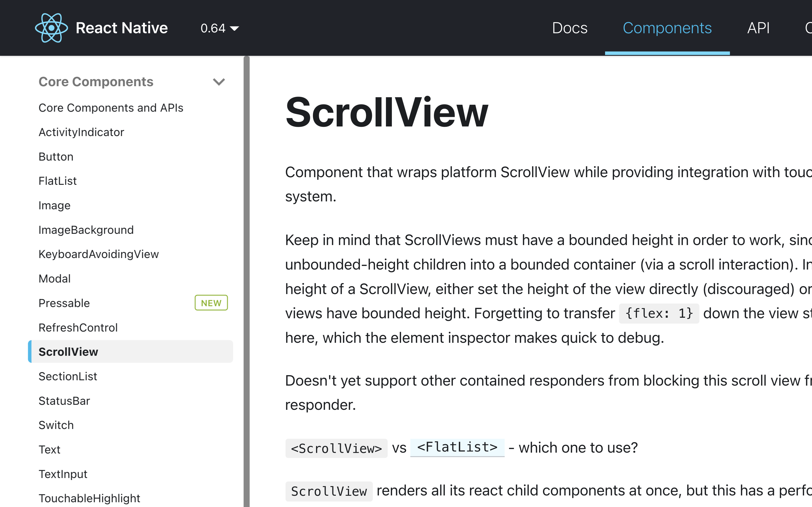The image size is (812, 507).
Task: Navigate to the FlatList component
Action: point(58,181)
